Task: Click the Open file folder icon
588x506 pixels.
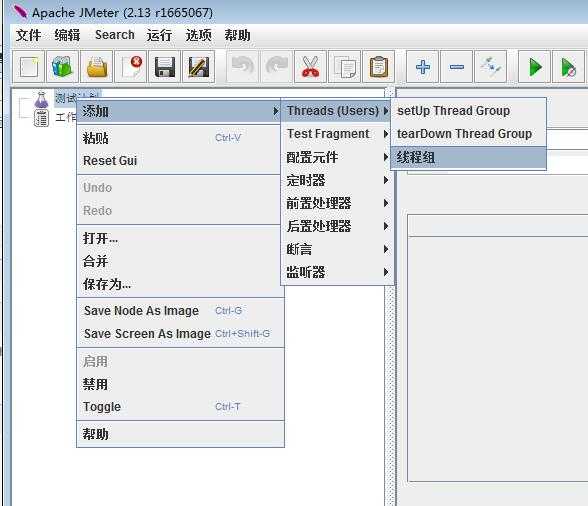Action: (96, 67)
